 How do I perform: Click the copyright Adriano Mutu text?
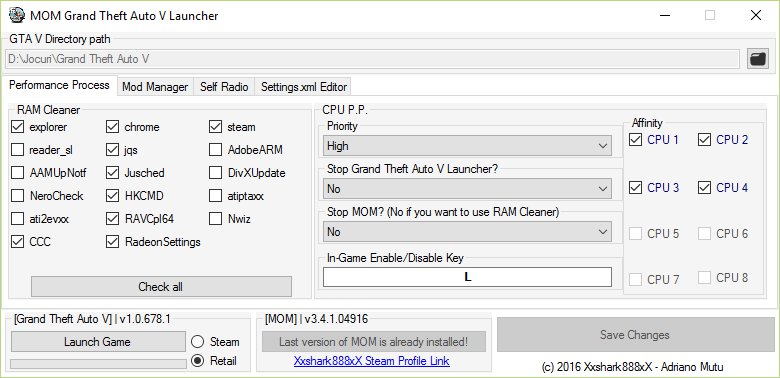pos(633,368)
